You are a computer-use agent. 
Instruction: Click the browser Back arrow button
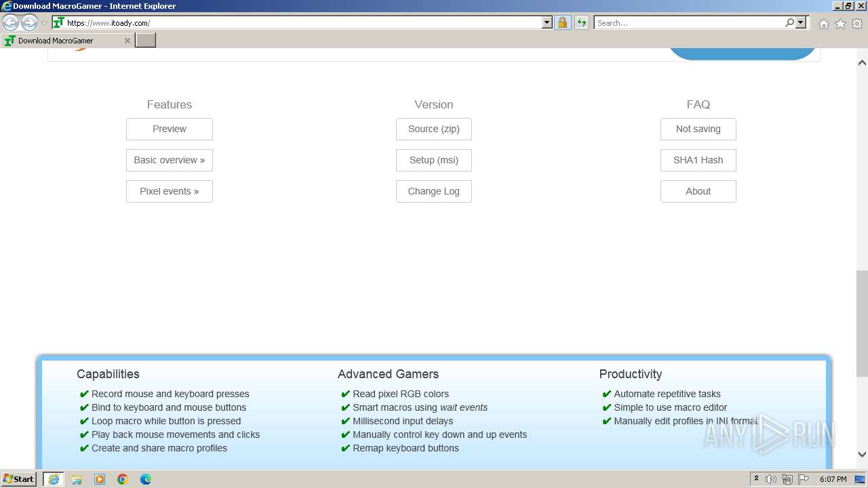tap(10, 23)
